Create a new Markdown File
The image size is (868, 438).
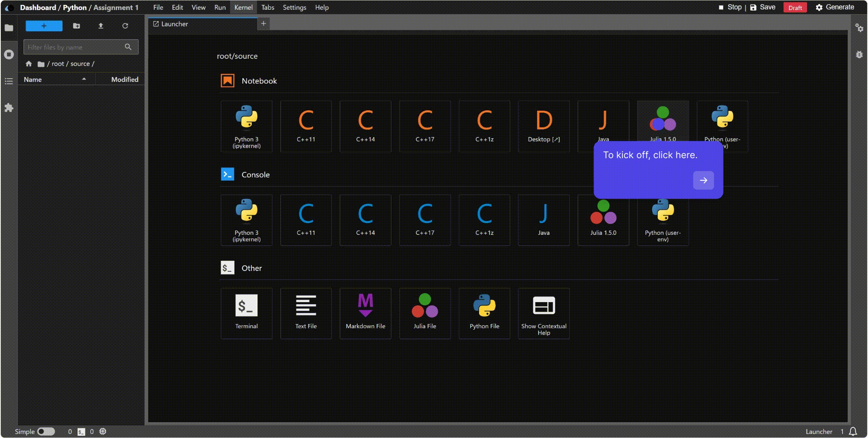(365, 313)
